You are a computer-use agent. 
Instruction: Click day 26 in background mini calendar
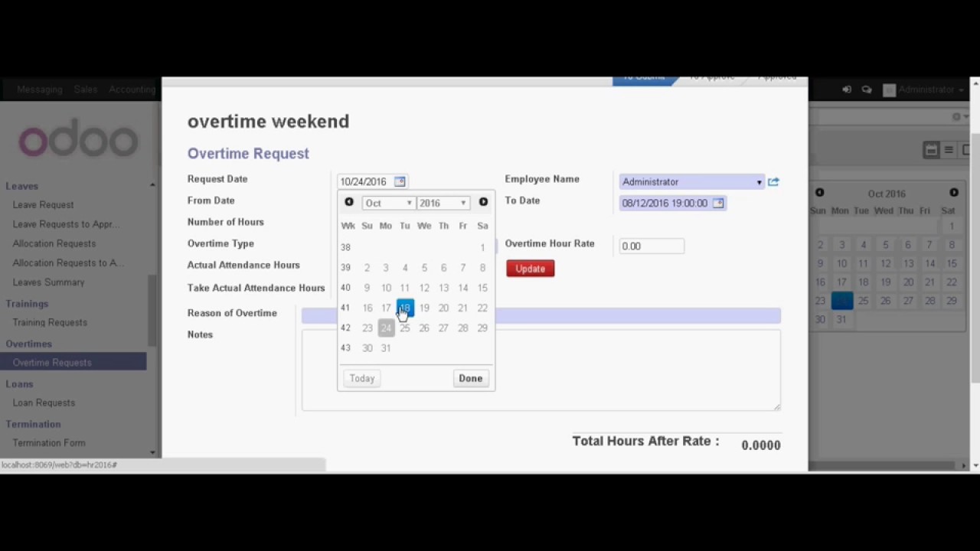(x=885, y=301)
